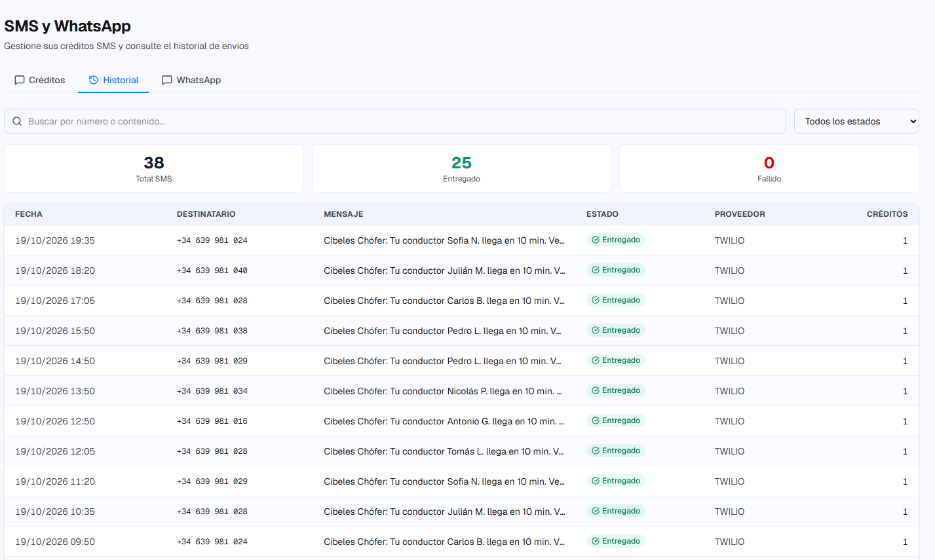Click the Sofía N. message sent at 11:20
Image resolution: width=935 pixels, height=560 pixels.
(444, 481)
